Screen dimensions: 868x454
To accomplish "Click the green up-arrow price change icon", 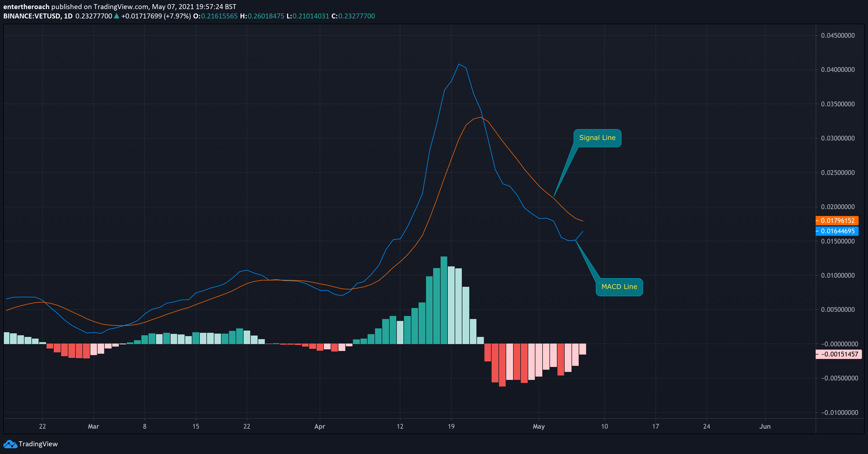I will pyautogui.click(x=117, y=16).
